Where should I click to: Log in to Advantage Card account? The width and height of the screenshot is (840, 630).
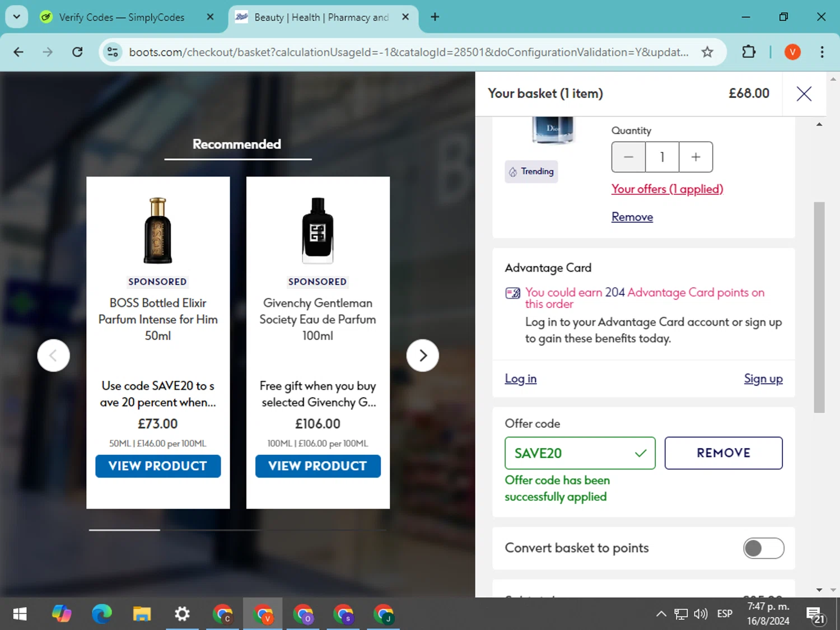(x=521, y=379)
